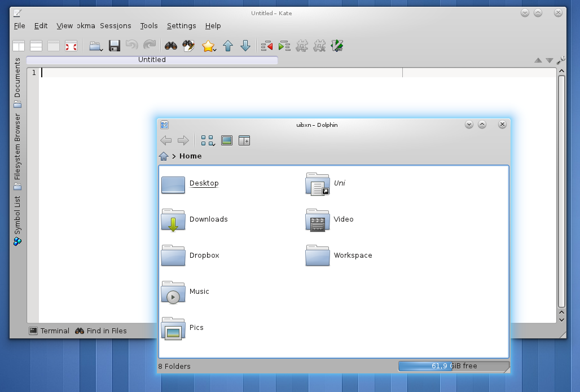Open File menu in Kate
This screenshot has height=392, width=580.
pos(20,26)
